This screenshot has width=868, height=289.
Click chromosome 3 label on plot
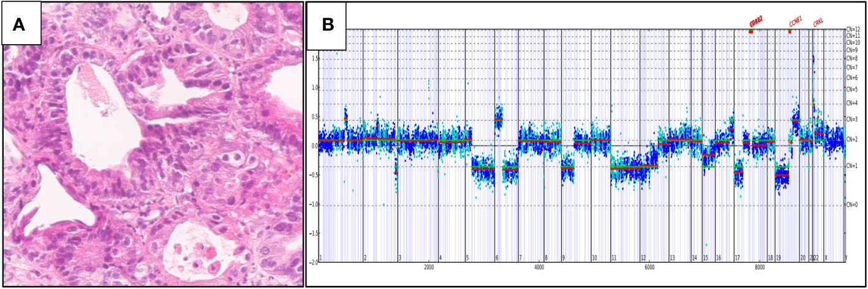[x=400, y=258]
